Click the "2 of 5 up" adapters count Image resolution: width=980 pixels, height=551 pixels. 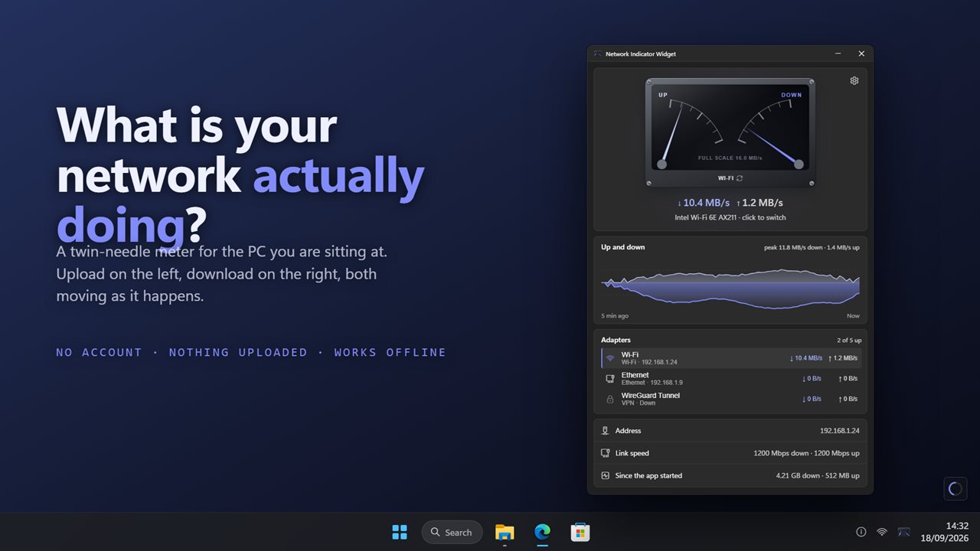pos(849,340)
